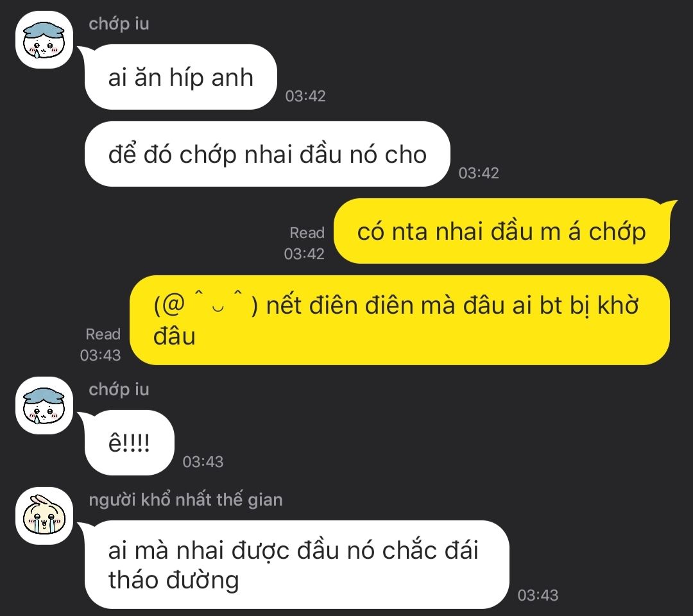Select the message 'để đó chớp nhai đầu nó cho'

pyautogui.click(x=268, y=154)
